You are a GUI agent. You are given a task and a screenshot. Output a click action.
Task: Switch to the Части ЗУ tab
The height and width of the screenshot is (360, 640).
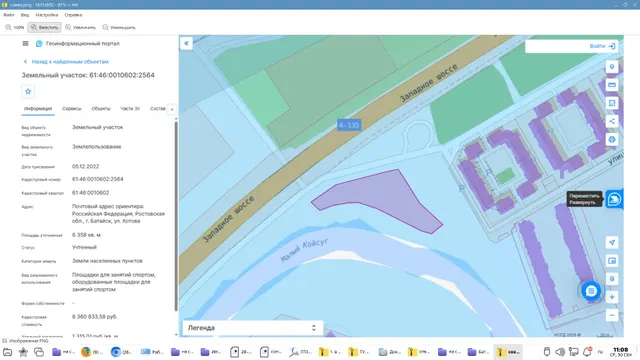[130, 109]
